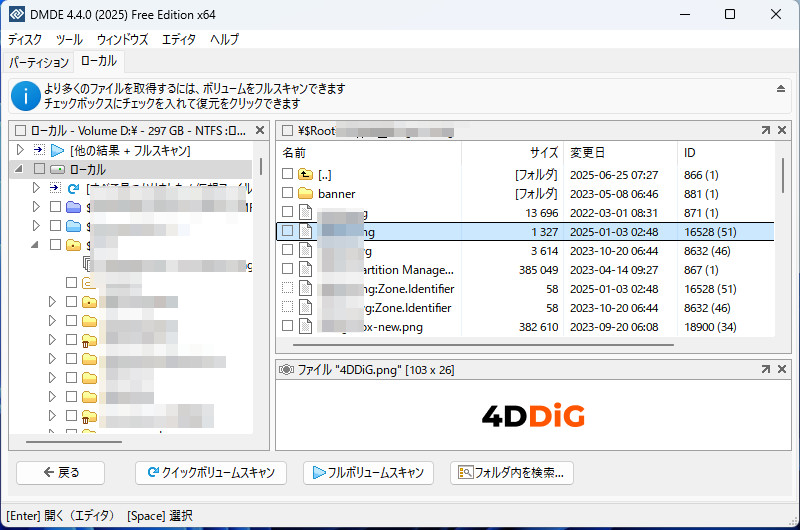Viewport: 800px width, 530px height.
Task: Open フォルダ内を検索... dialog
Action: tap(512, 473)
